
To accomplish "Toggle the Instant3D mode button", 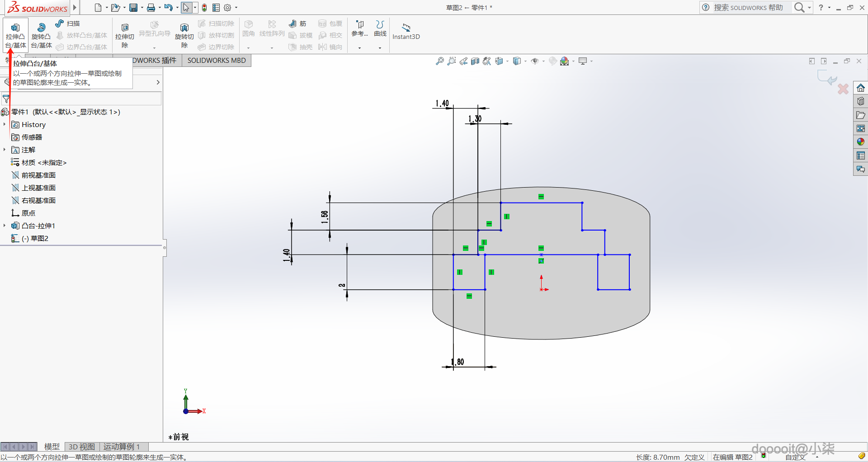I will pyautogui.click(x=406, y=32).
